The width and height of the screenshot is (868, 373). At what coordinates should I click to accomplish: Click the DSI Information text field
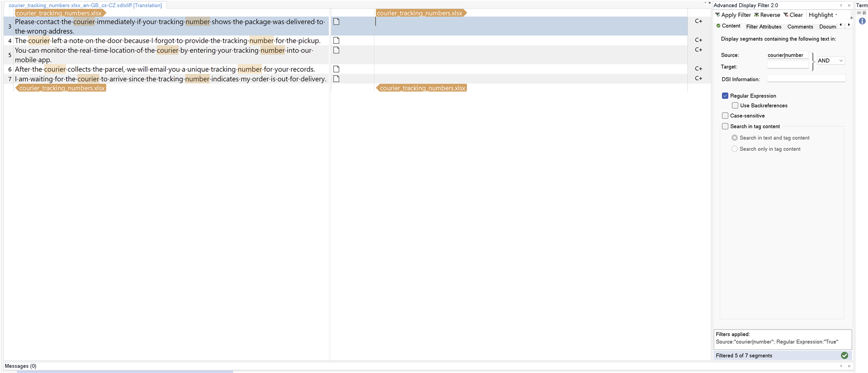point(806,79)
